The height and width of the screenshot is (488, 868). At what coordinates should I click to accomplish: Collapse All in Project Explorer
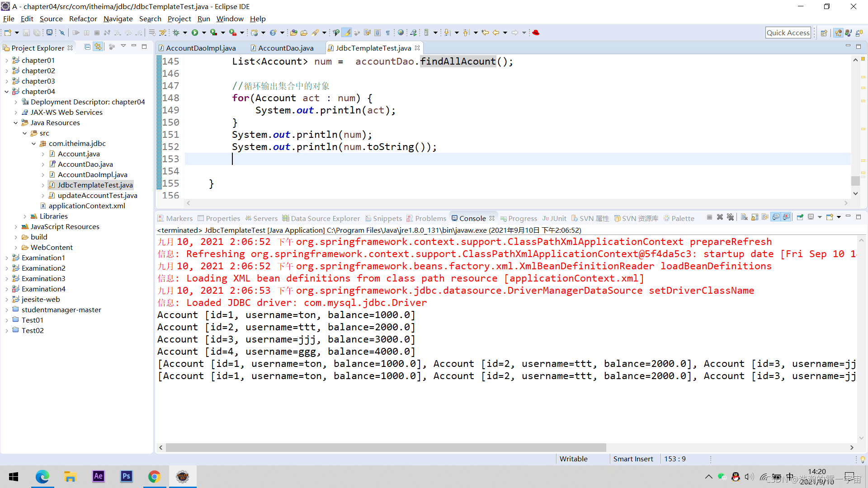coord(87,47)
